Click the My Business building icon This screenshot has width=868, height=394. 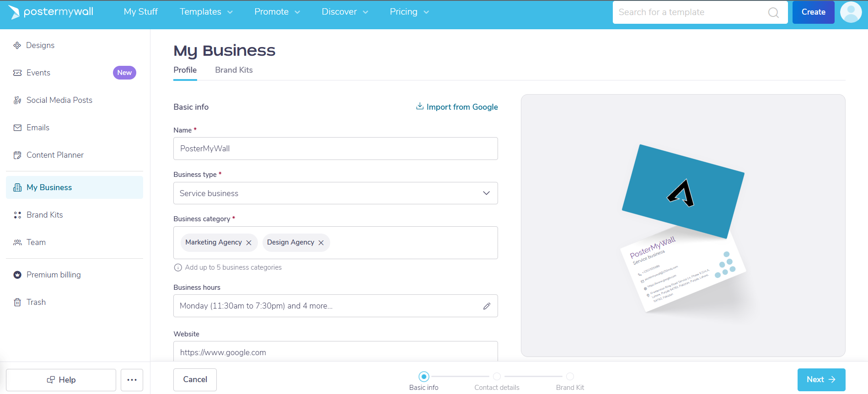point(17,187)
